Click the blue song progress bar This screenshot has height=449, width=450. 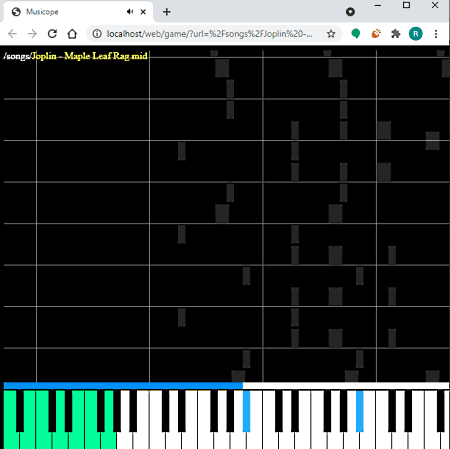click(x=123, y=386)
